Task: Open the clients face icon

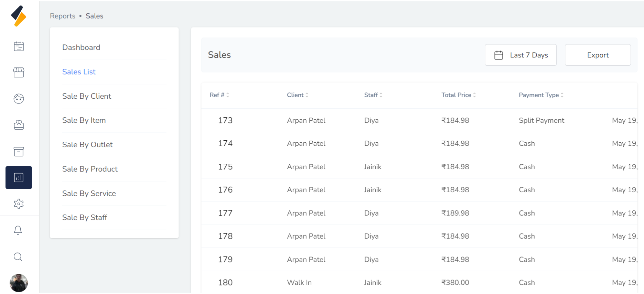Action: tap(19, 99)
